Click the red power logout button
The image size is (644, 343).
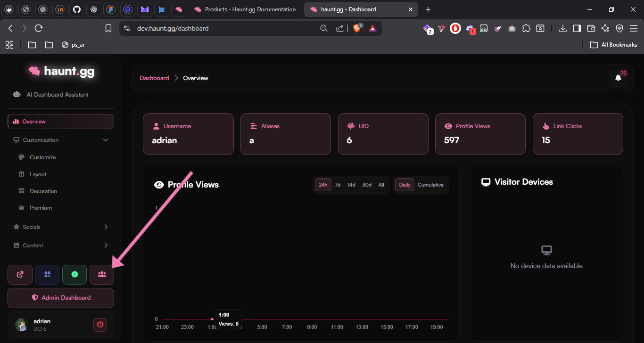click(x=100, y=325)
